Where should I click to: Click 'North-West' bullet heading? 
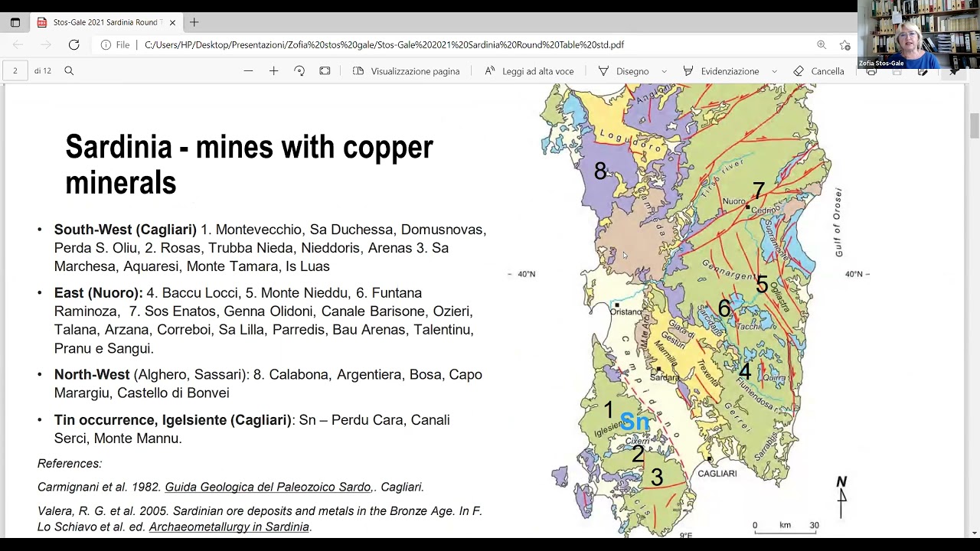(x=92, y=374)
